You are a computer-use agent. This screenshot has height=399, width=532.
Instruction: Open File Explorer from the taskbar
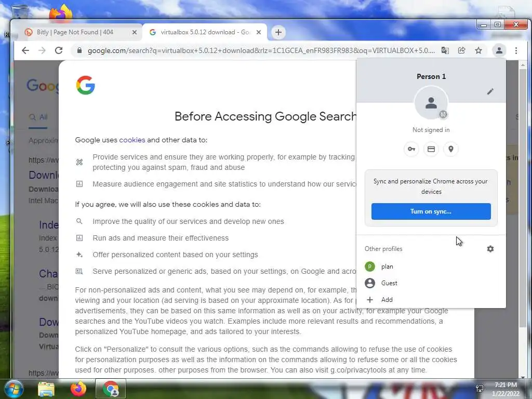[46, 389]
